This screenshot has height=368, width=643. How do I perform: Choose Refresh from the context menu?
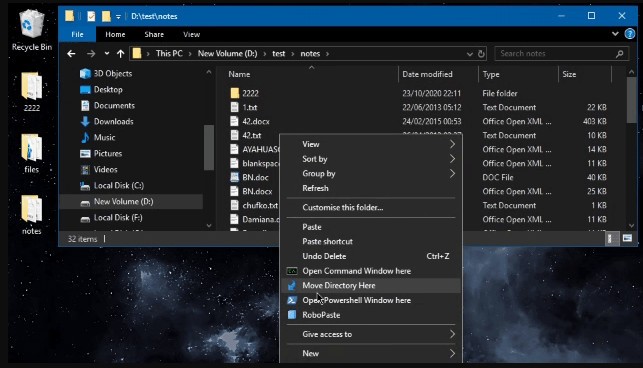click(x=371, y=188)
